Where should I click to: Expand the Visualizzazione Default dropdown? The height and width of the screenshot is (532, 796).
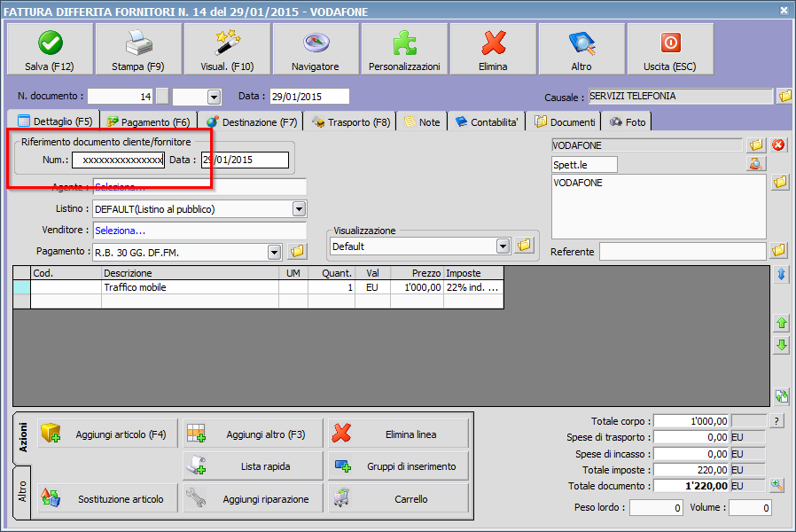pyautogui.click(x=503, y=246)
